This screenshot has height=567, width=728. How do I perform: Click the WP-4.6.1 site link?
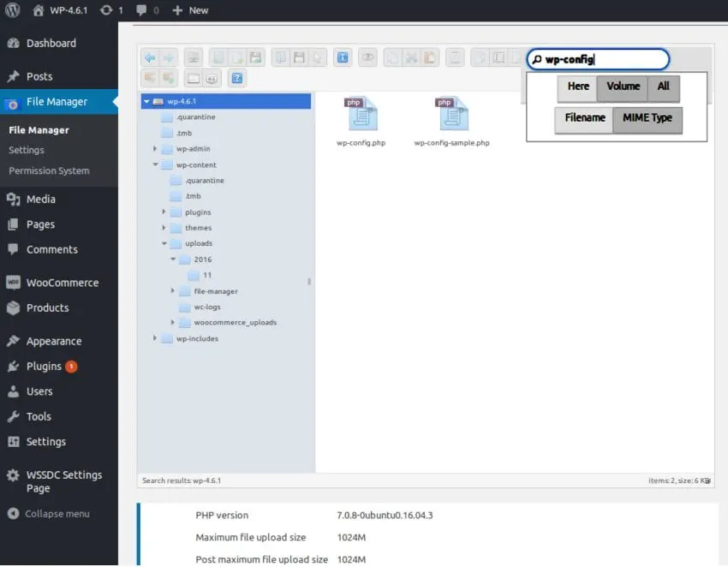tap(60, 10)
